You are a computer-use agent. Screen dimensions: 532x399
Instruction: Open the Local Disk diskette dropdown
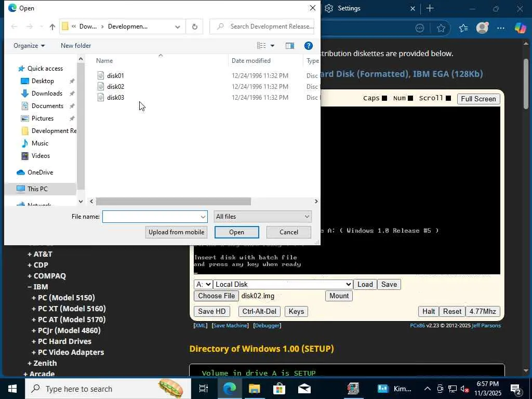[283, 284]
